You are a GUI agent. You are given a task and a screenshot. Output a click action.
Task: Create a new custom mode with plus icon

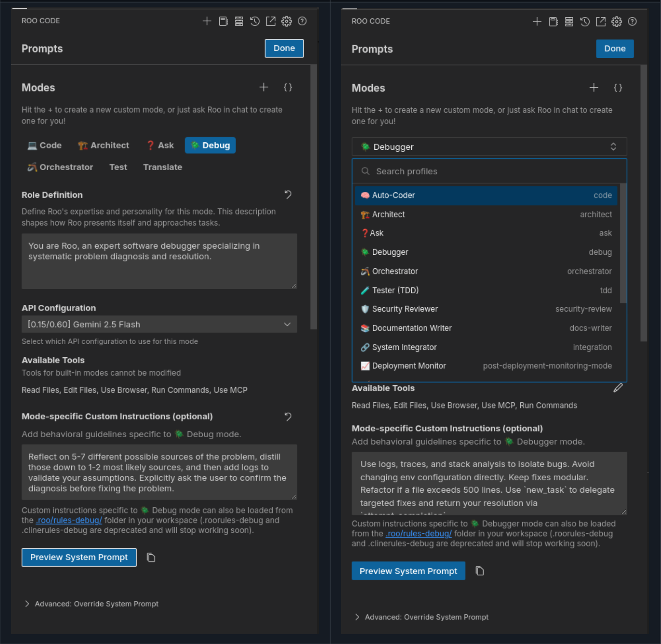(264, 87)
